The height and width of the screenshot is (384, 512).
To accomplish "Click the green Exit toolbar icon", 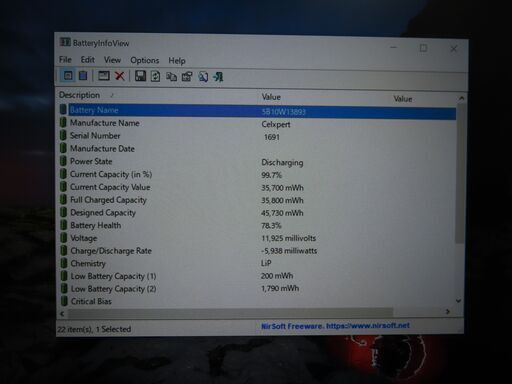I will coord(218,77).
